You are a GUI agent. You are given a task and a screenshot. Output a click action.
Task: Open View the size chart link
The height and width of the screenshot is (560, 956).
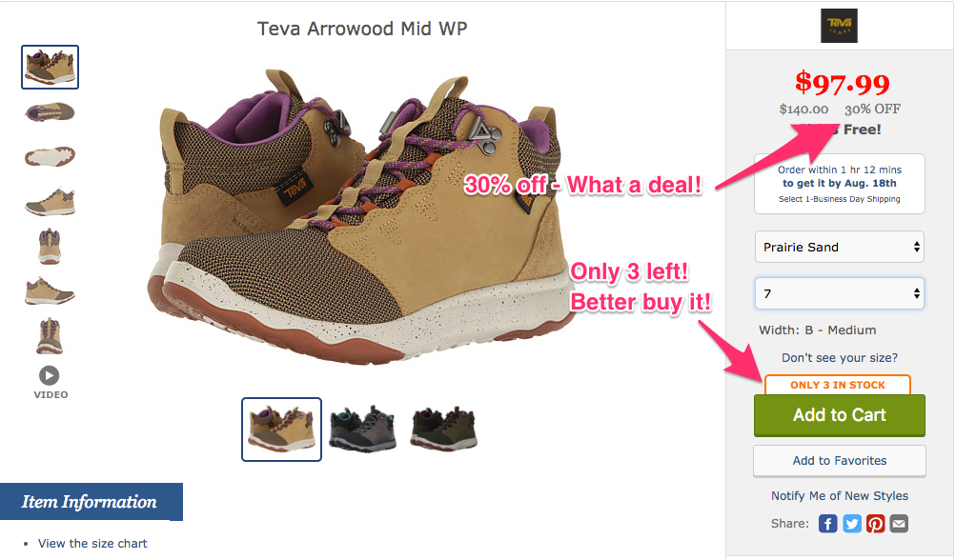pyautogui.click(x=92, y=543)
